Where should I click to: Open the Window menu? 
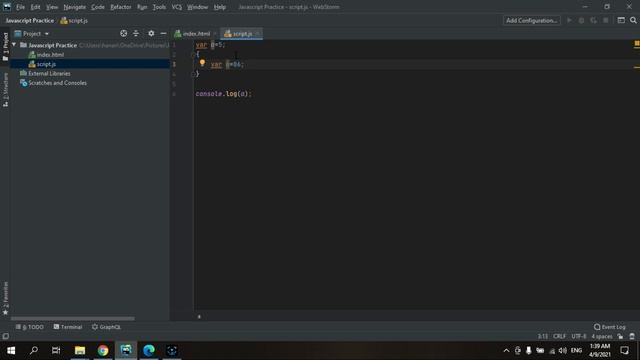point(197,7)
